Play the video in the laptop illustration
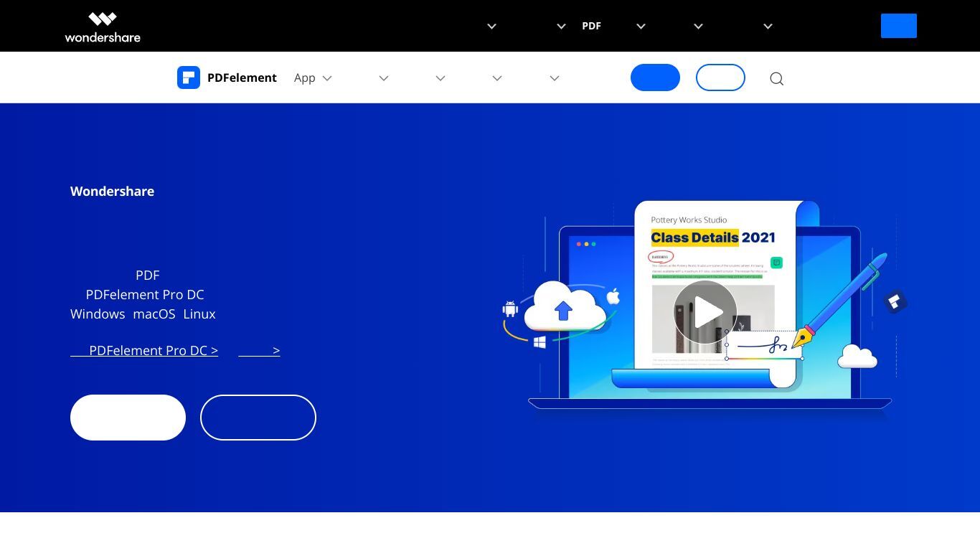980x551 pixels. pyautogui.click(x=705, y=312)
